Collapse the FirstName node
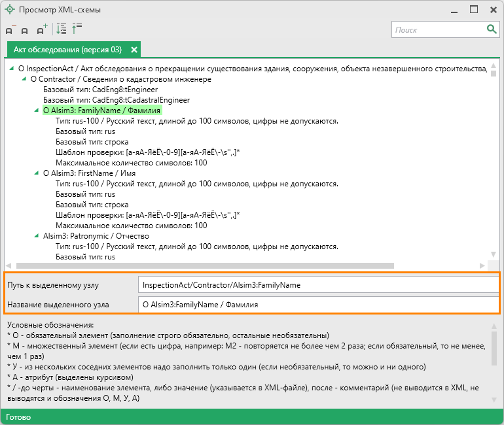 coord(37,173)
